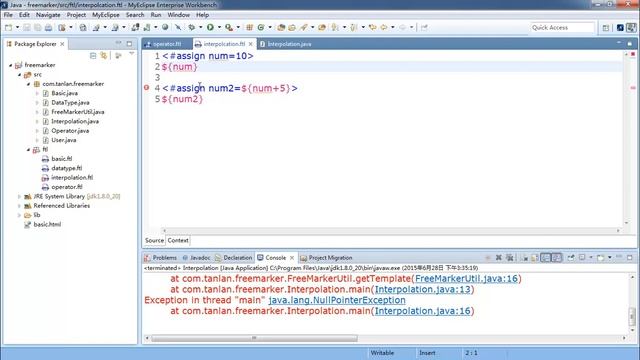Viewport: 640px width, 360px height.
Task: Click the Clear Console icon
Action: [525, 258]
